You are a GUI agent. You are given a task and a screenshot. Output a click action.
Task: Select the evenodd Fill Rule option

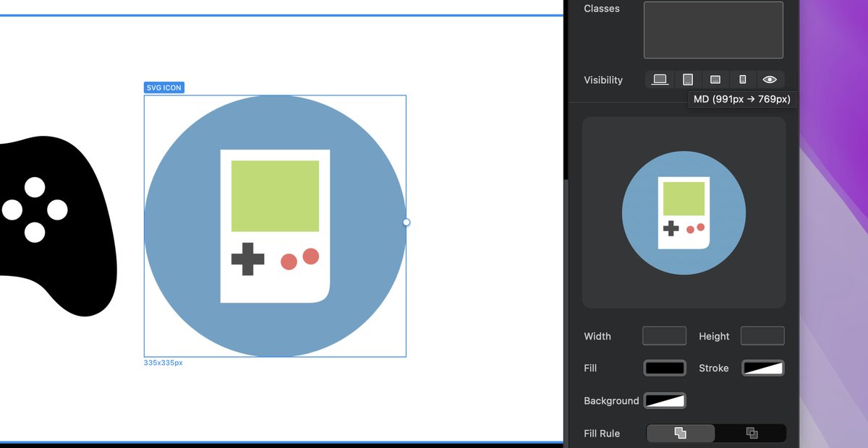pyautogui.click(x=751, y=434)
